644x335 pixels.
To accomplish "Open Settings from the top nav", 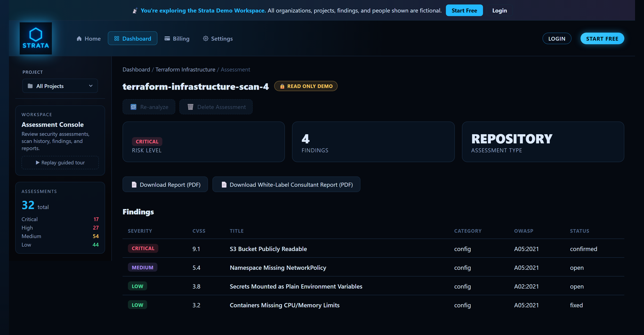I will coord(218,39).
